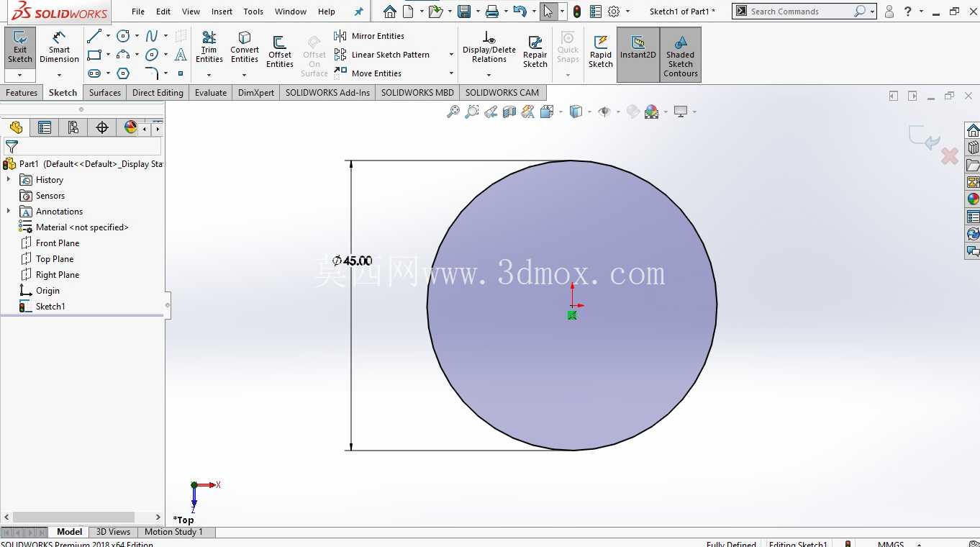Click the Repair Sketch icon

535,52
